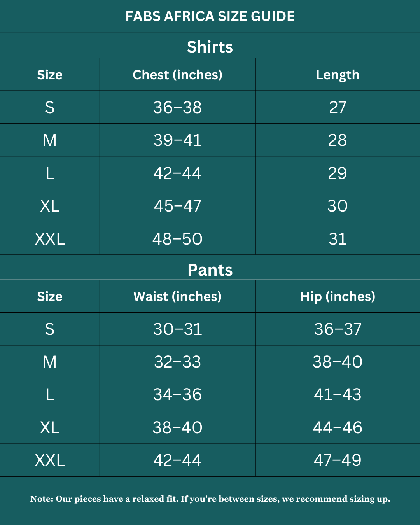Click the 45–47 chest measurement cell
Image resolution: width=420 pixels, height=525 pixels.
tap(177, 206)
